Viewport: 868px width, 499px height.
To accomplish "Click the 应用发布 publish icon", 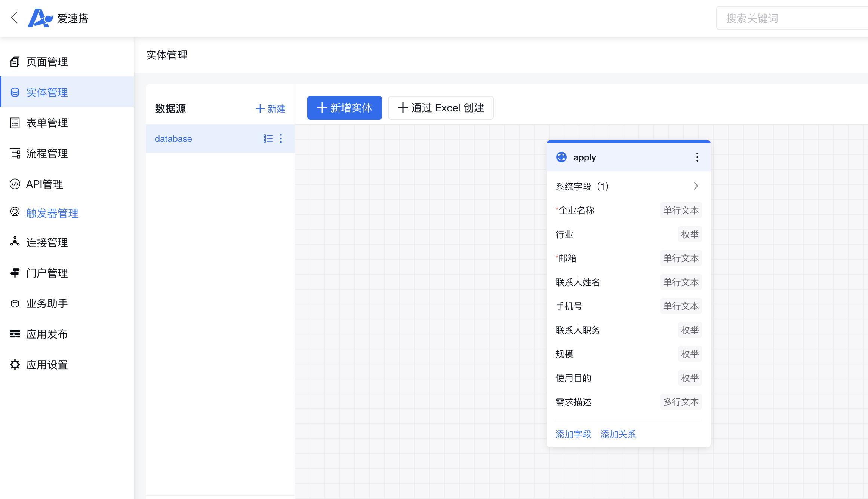I will (x=15, y=334).
